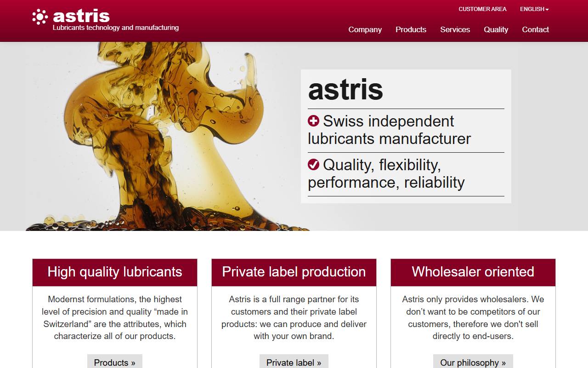
Task: Click the Astris only provides wholesalers paragraph
Action: 473,318
